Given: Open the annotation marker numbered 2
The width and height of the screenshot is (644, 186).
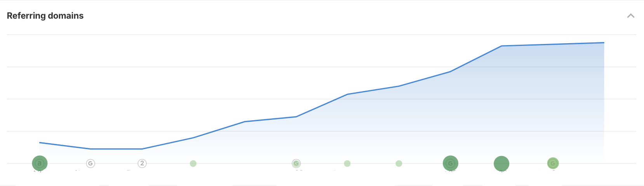Looking at the screenshot, I should (142, 163).
